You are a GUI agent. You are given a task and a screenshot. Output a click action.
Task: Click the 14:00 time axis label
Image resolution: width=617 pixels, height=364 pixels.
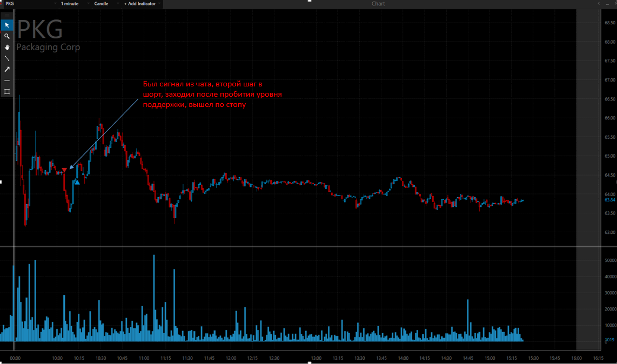point(403,358)
